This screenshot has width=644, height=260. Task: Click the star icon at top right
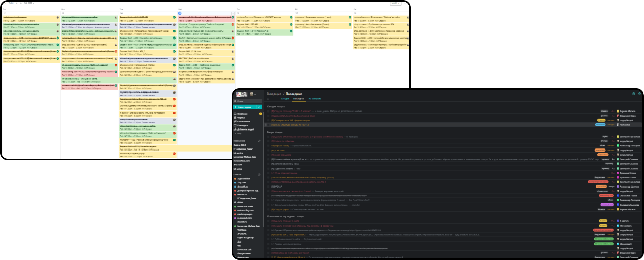point(639,94)
